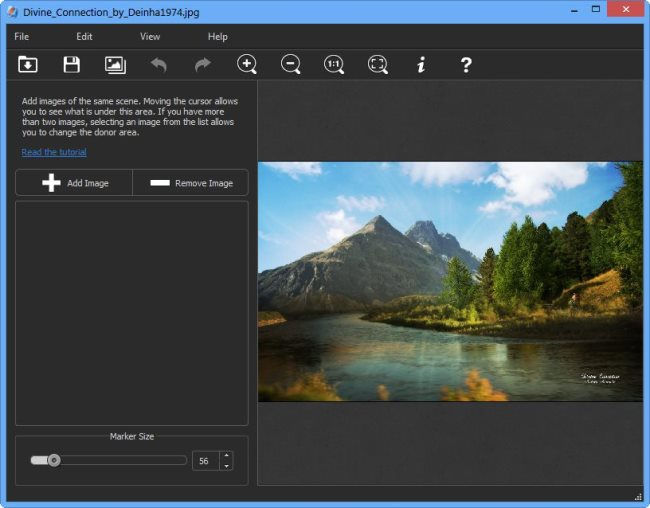This screenshot has height=508, width=650.
Task: Set zoom to actual size 1:1
Action: [x=334, y=65]
